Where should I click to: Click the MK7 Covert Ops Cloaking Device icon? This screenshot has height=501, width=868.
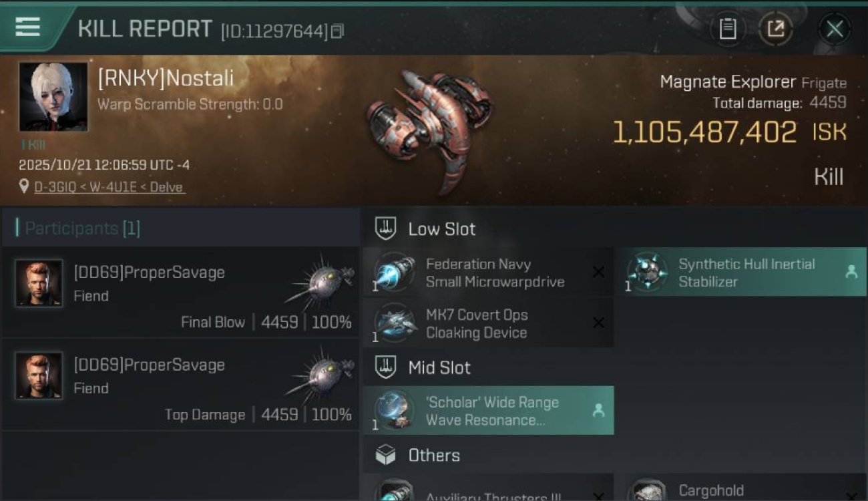point(395,323)
